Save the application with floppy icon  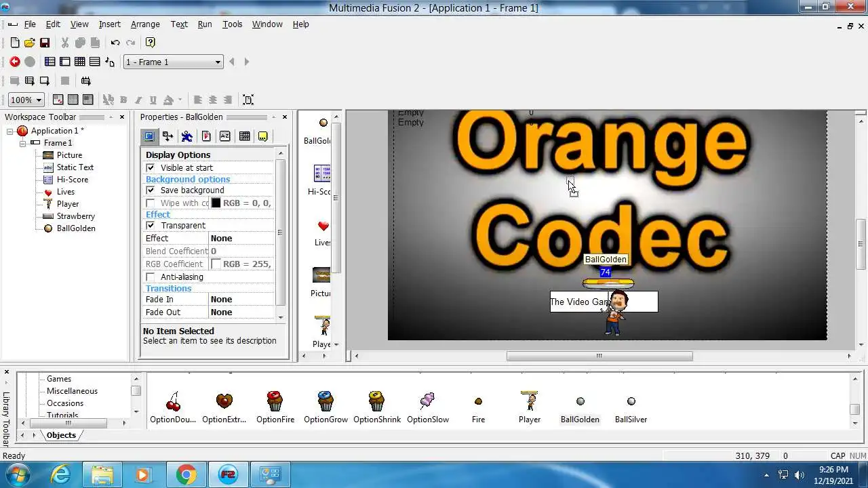point(45,43)
